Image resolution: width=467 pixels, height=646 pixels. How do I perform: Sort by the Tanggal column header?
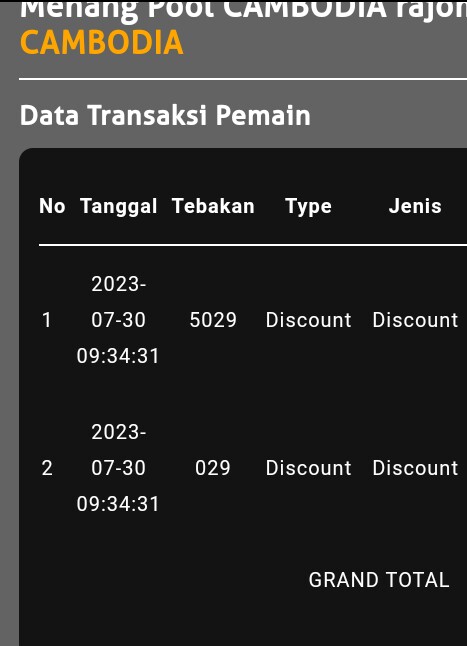coord(119,207)
